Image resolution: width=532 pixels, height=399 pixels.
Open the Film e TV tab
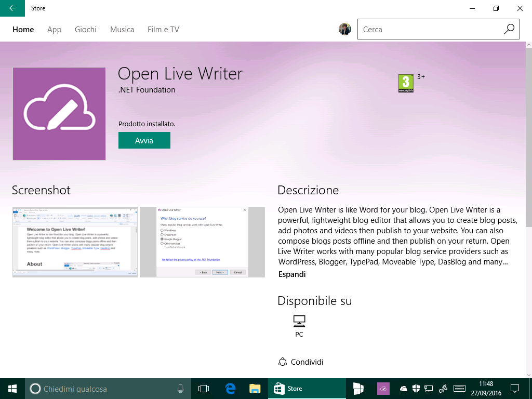(x=163, y=30)
